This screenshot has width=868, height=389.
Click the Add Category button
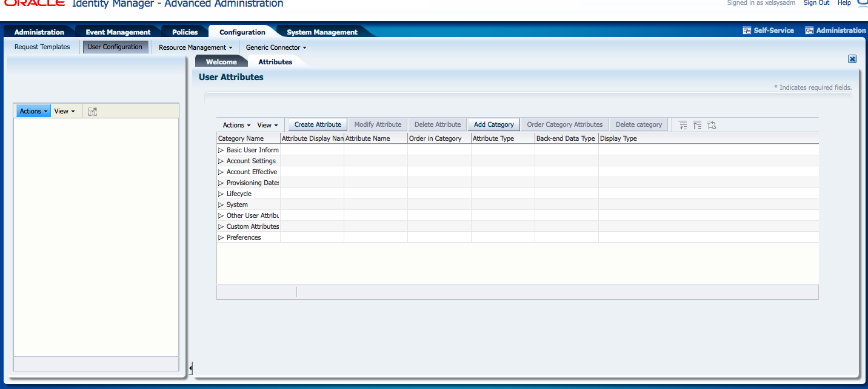pyautogui.click(x=493, y=124)
